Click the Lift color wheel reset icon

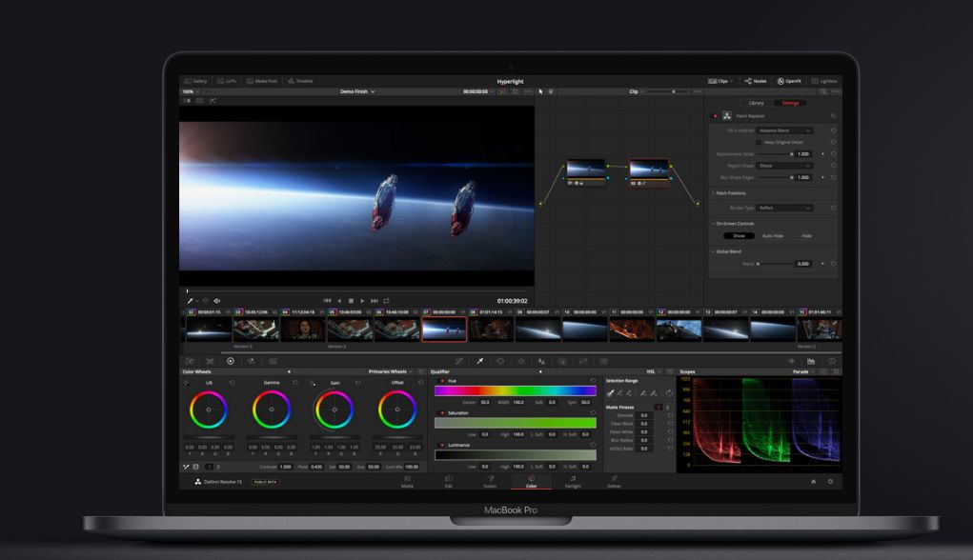tap(233, 382)
